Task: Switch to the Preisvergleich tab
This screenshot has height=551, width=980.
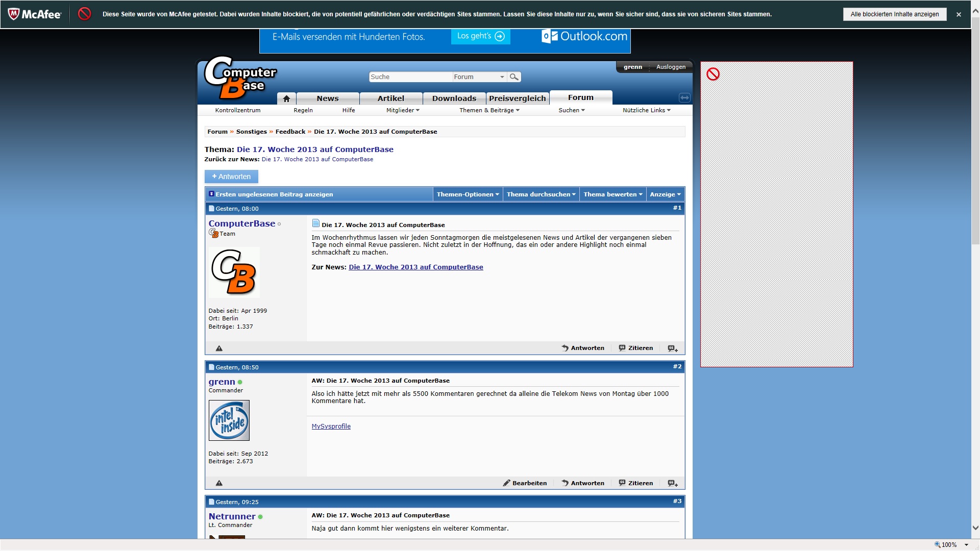Action: pos(517,98)
